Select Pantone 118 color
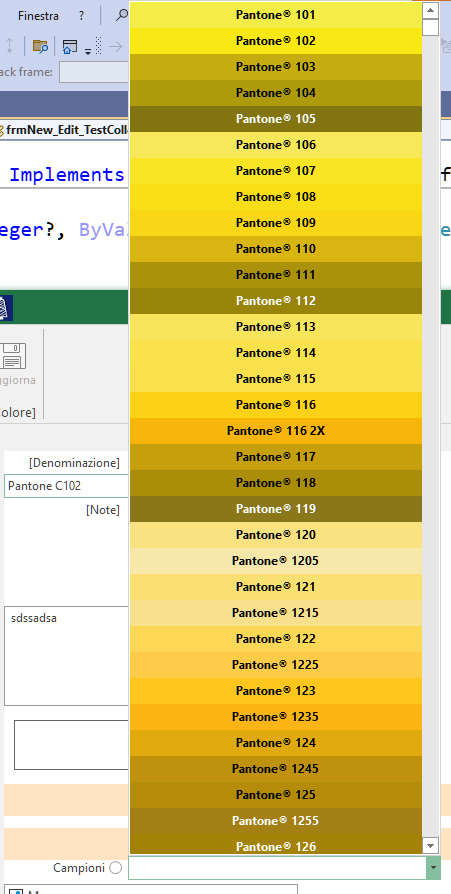Image resolution: width=451 pixels, height=894 pixels. tap(276, 483)
